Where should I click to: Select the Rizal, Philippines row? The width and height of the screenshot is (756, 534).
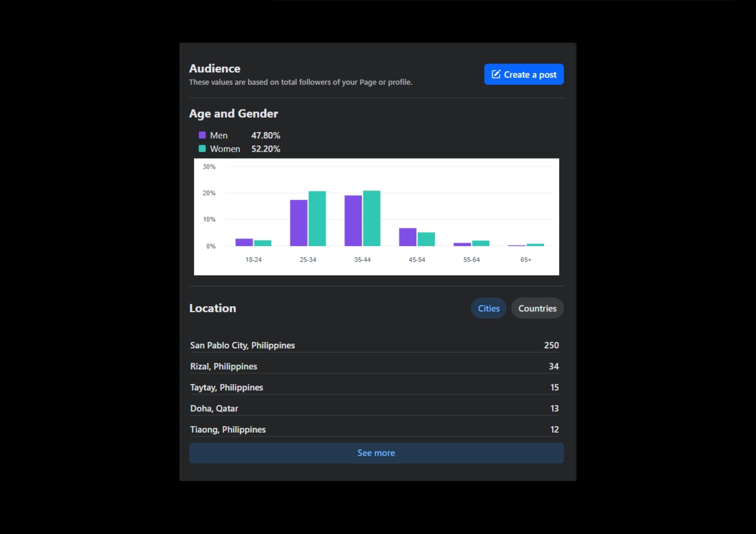[224, 366]
